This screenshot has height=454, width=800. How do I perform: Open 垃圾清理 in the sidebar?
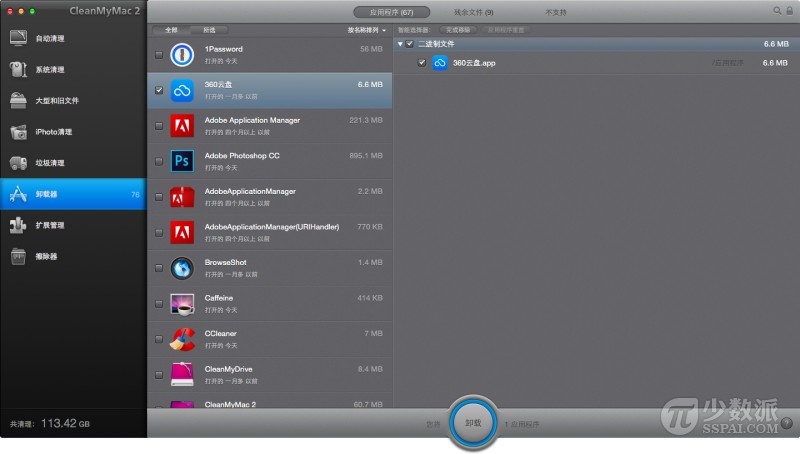tap(73, 163)
